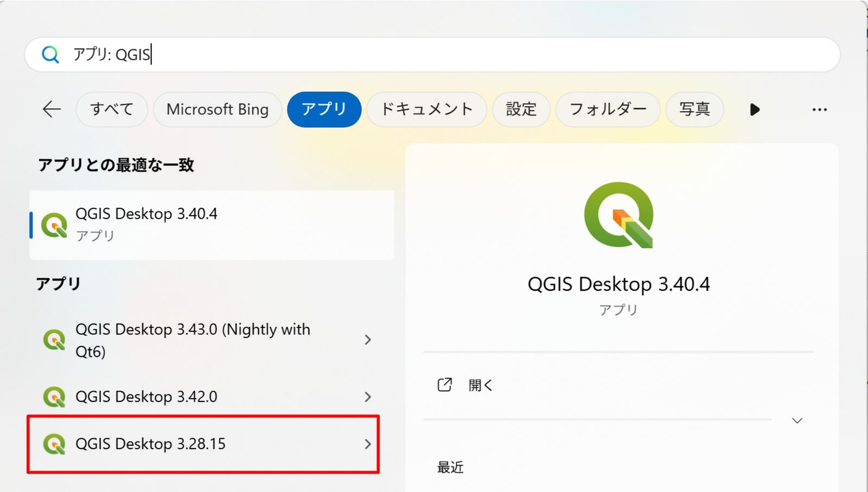Select the 設定 filter tab
This screenshot has height=492, width=868.
click(521, 109)
